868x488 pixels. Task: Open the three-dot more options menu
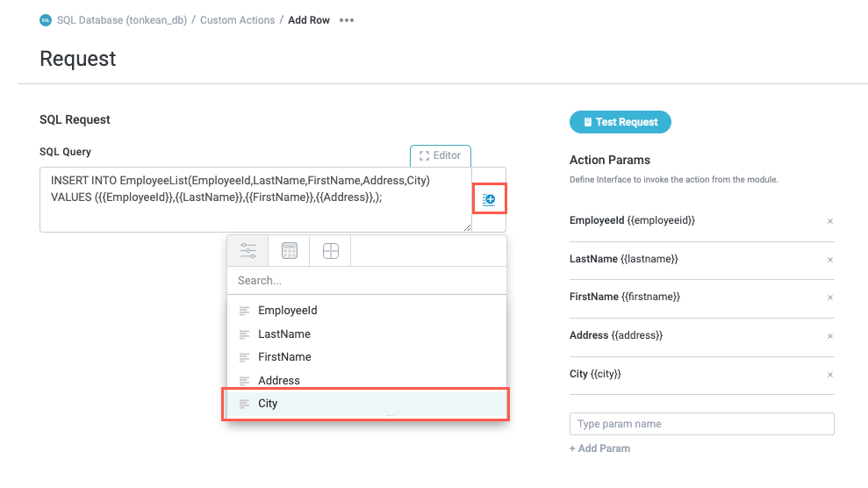[x=347, y=20]
